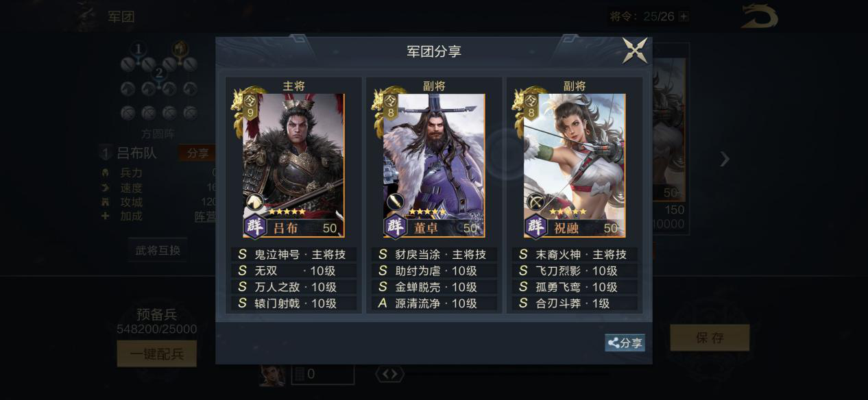Select 吕布 main general portrait card
Image resolution: width=868 pixels, height=400 pixels.
[293, 165]
